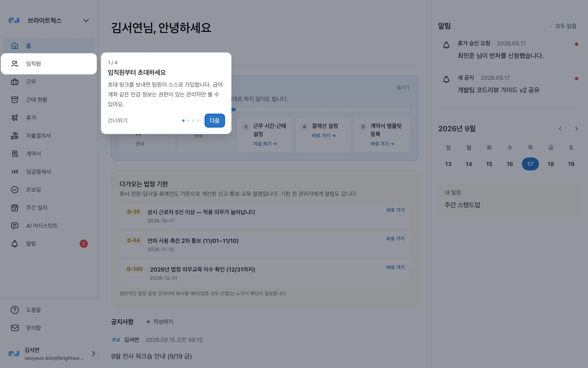Click 다음 in the onboarding tooltip
Screen dimensions: 588x368
tap(215, 121)
